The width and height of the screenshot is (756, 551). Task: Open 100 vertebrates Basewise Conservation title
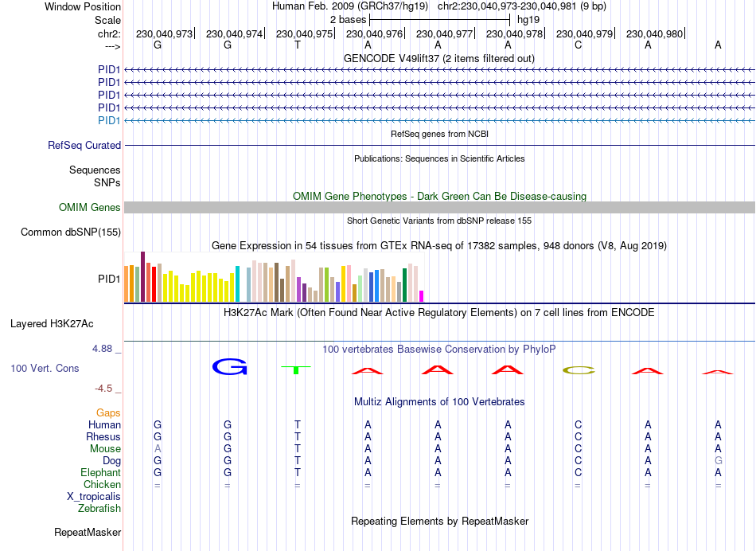[439, 349]
